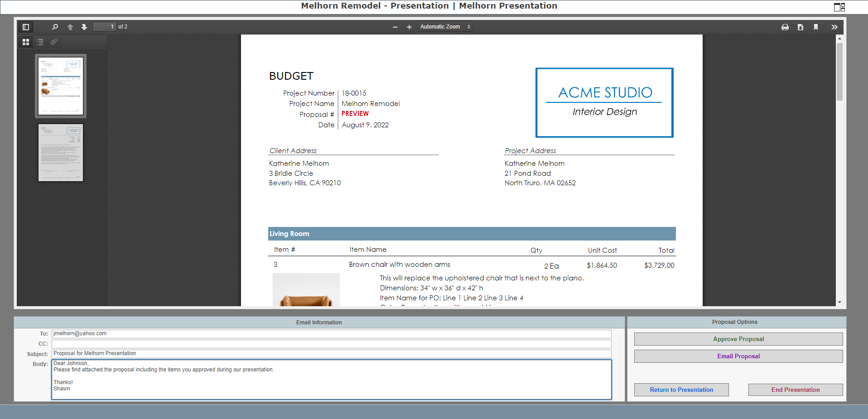Viewport: 868px width, 419px height.
Task: Click '3 Bridle Circle' address line
Action: 291,173
